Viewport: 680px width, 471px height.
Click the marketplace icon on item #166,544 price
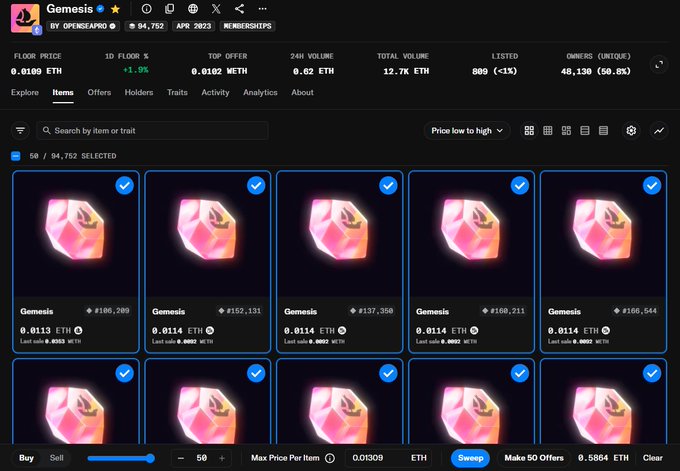pyautogui.click(x=606, y=330)
